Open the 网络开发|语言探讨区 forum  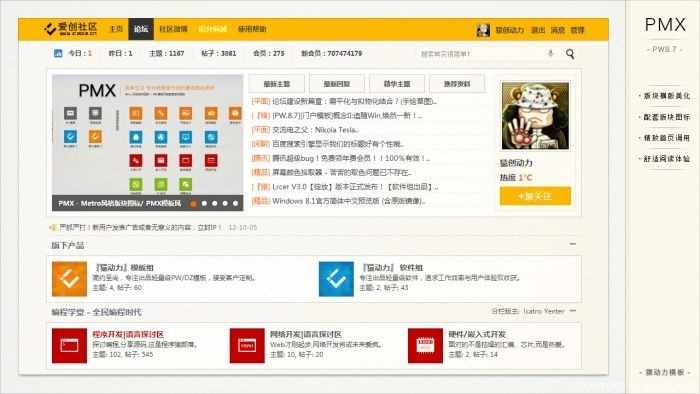(306, 334)
